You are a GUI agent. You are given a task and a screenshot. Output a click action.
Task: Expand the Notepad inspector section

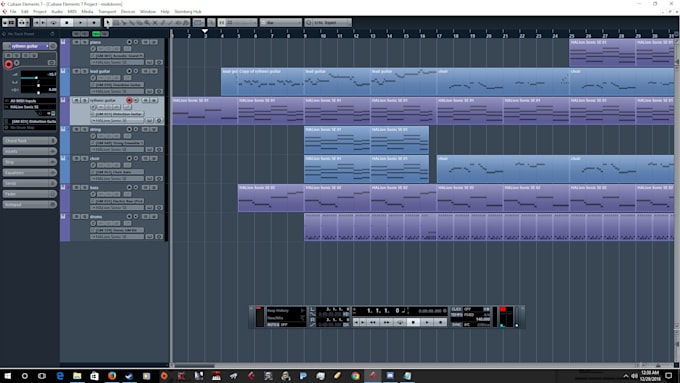29,204
